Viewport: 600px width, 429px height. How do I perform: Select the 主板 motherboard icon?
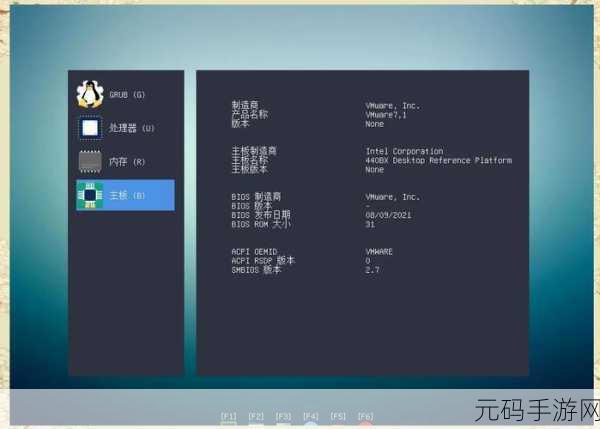(x=90, y=195)
